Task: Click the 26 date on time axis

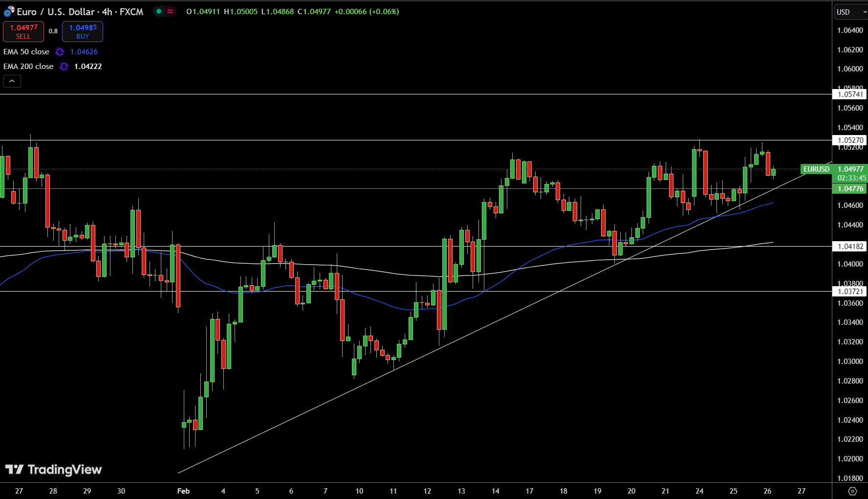Action: 767,491
